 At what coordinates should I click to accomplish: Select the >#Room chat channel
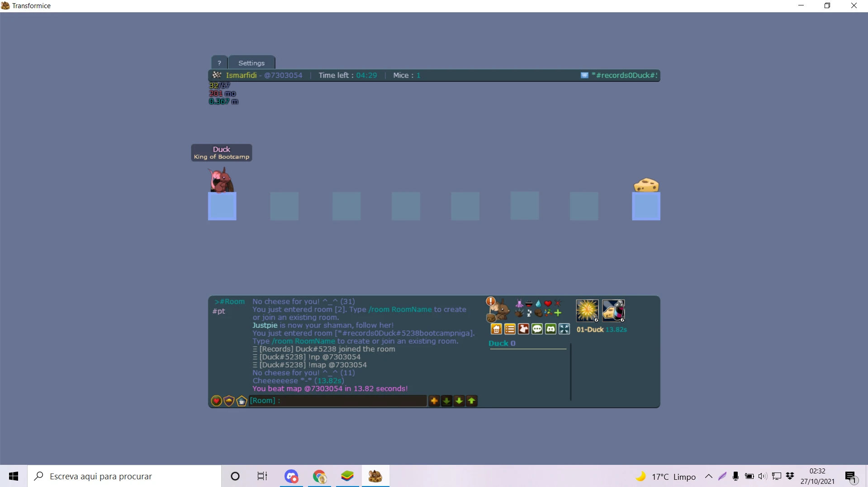[x=230, y=302]
